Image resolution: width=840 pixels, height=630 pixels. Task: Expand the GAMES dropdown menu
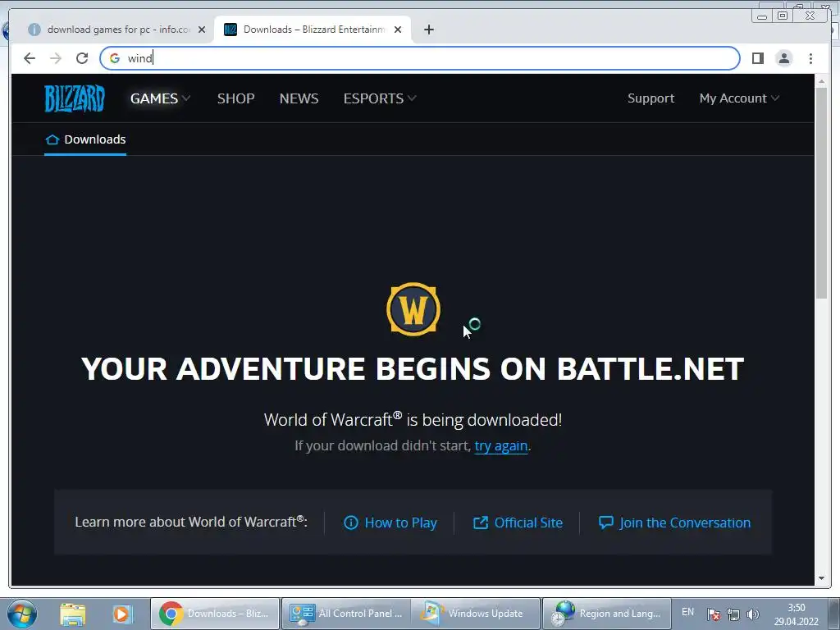(x=160, y=98)
